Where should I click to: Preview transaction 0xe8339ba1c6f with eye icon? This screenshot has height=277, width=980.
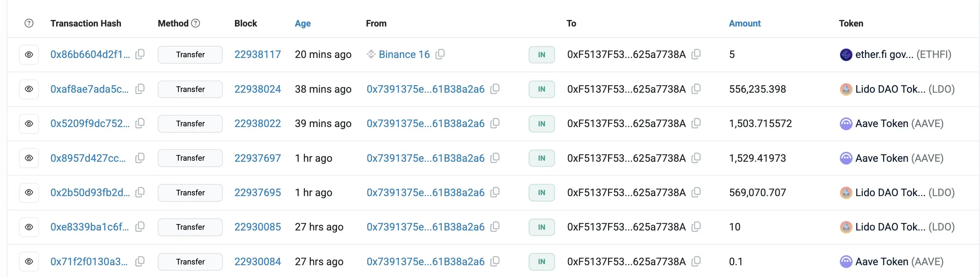pyautogui.click(x=29, y=227)
